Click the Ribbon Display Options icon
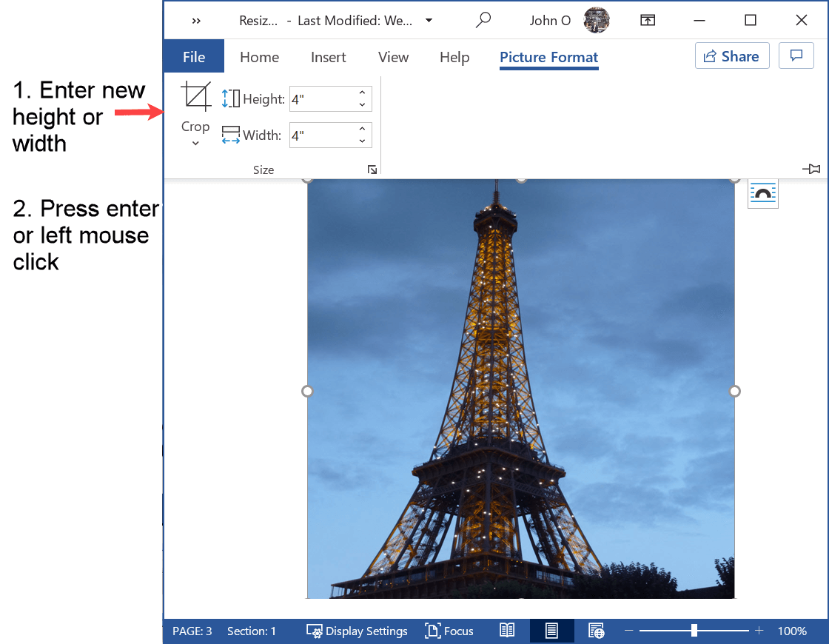Image resolution: width=829 pixels, height=644 pixels. coord(648,20)
